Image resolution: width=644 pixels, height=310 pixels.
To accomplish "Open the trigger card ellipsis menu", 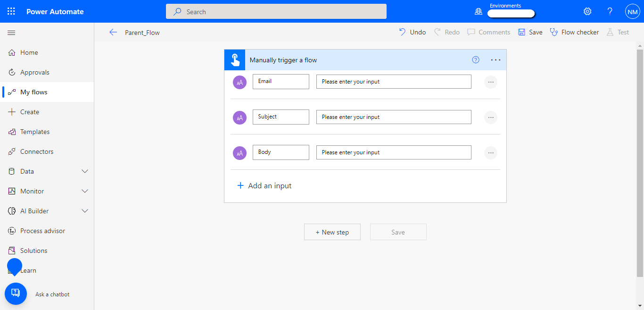I will (495, 60).
